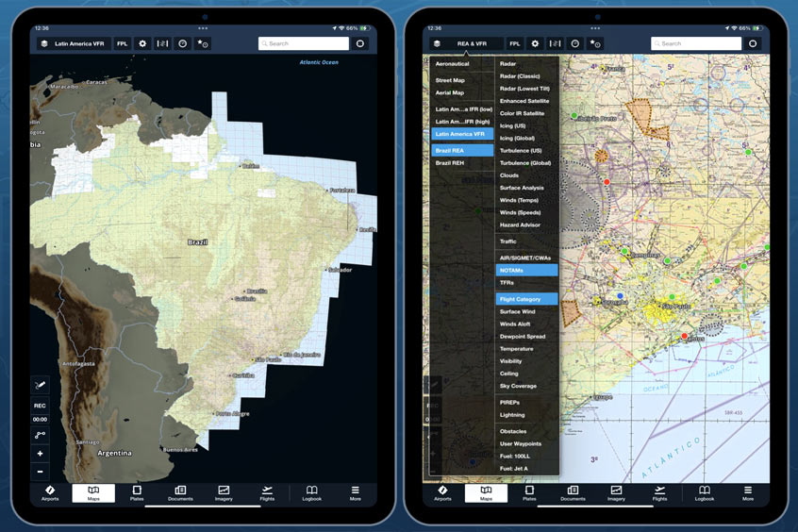Screen dimensions: 798x532
Task: Select the annotation pen tool on left iPad
Action: 40,385
